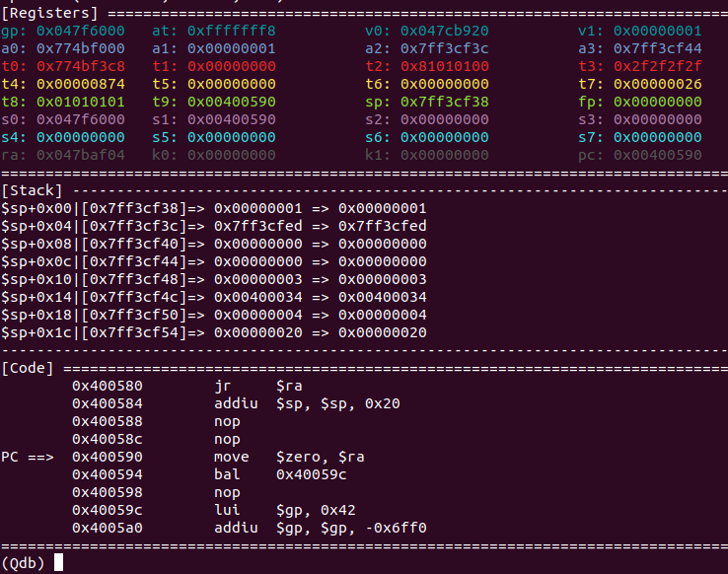Select s1 register value 0x00400590

(x=231, y=119)
